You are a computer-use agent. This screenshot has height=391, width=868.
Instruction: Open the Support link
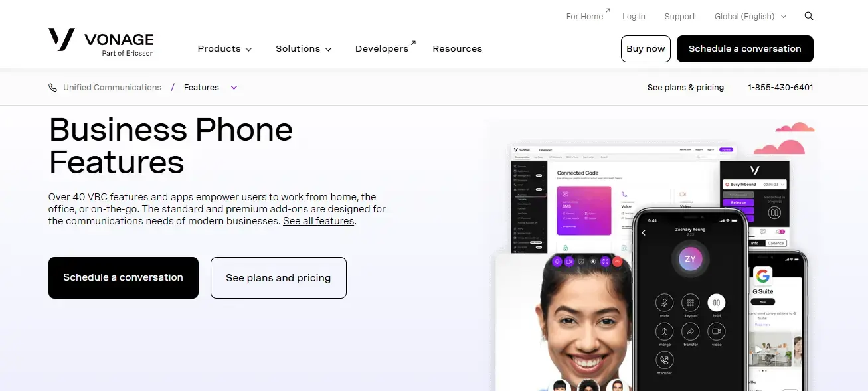tap(680, 16)
